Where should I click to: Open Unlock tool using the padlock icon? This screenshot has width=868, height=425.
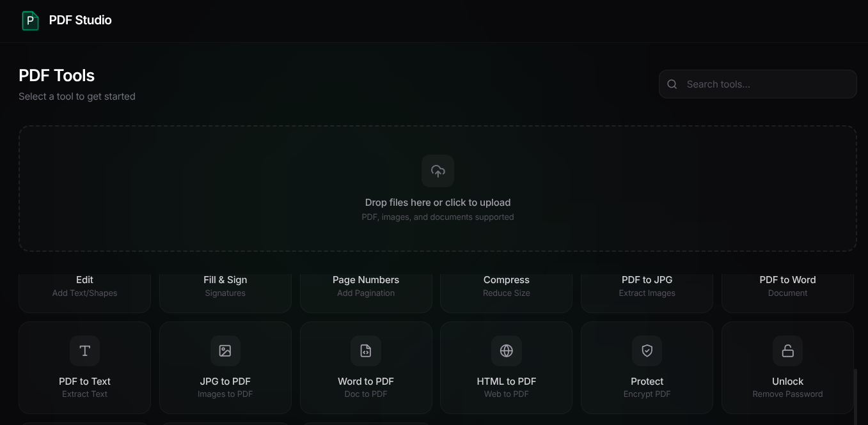[x=787, y=351]
